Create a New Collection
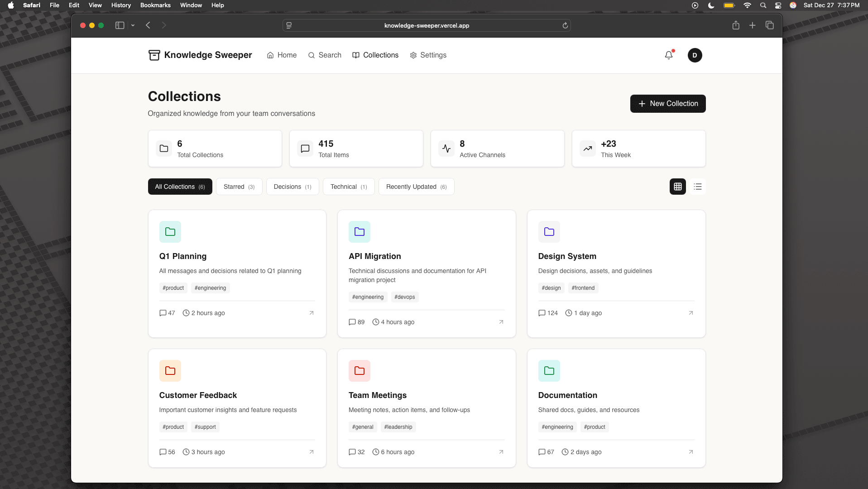This screenshot has width=868, height=489. [x=668, y=104]
